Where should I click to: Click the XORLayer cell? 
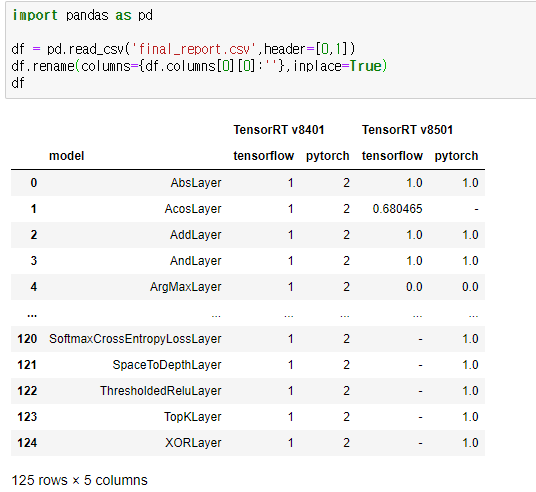193,443
